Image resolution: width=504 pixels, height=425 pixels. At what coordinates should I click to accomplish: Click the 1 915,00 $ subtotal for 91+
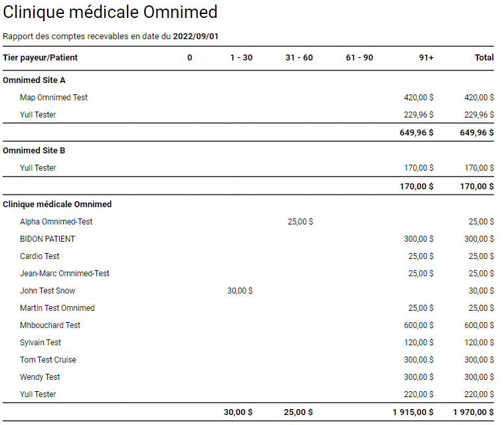pos(412,412)
